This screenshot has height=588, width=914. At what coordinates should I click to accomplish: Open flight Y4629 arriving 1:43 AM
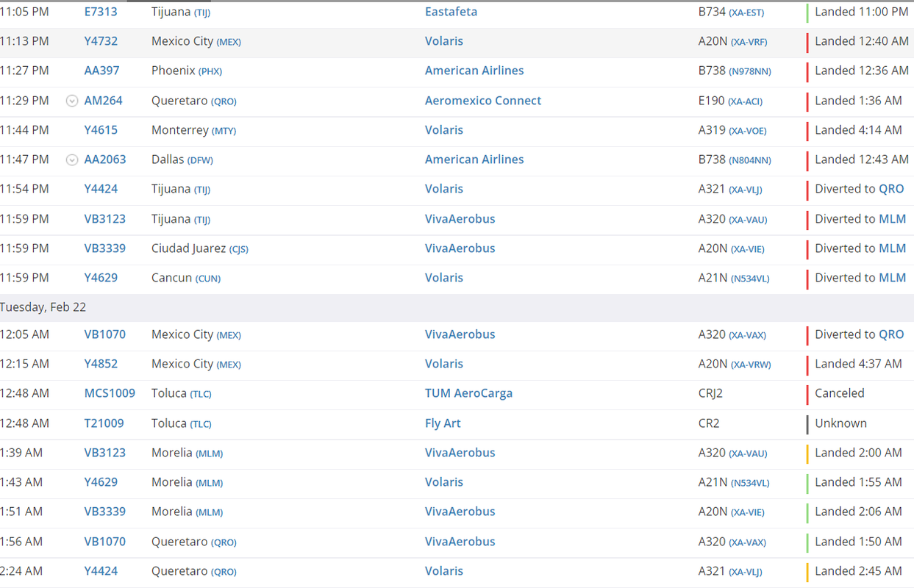(101, 482)
